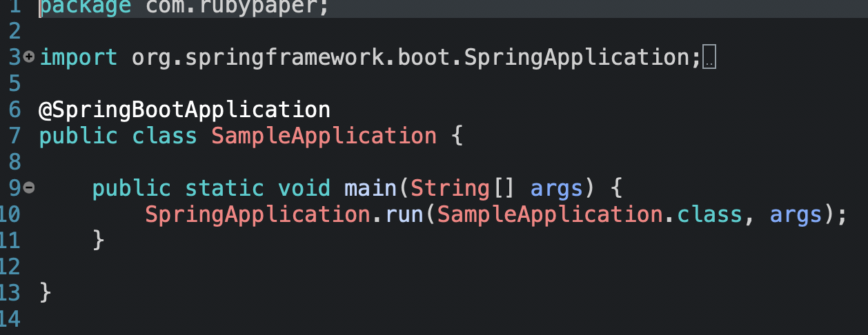
Task: Place the cursor on the SampleApplication class name in line 7
Action: (x=324, y=136)
